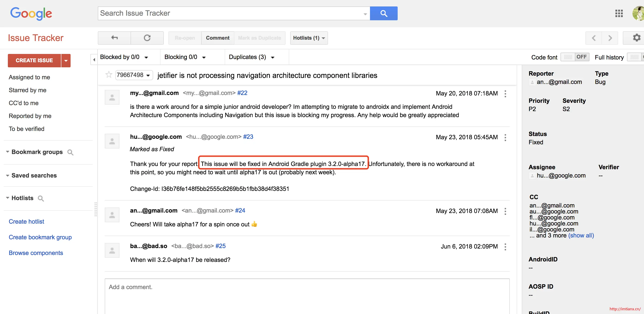Click the show all CC link
Image resolution: width=644 pixels, height=314 pixels.
[581, 235]
